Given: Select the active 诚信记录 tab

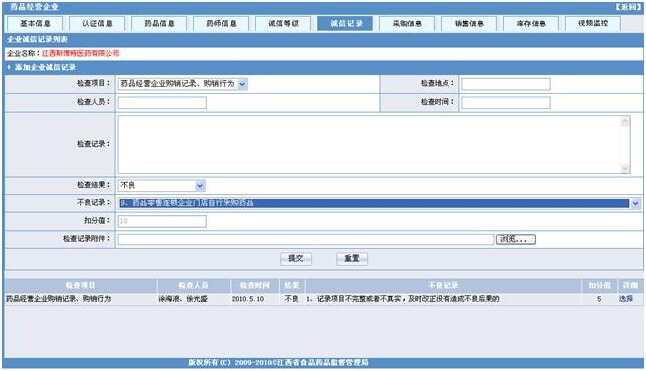Looking at the screenshot, I should [x=345, y=23].
